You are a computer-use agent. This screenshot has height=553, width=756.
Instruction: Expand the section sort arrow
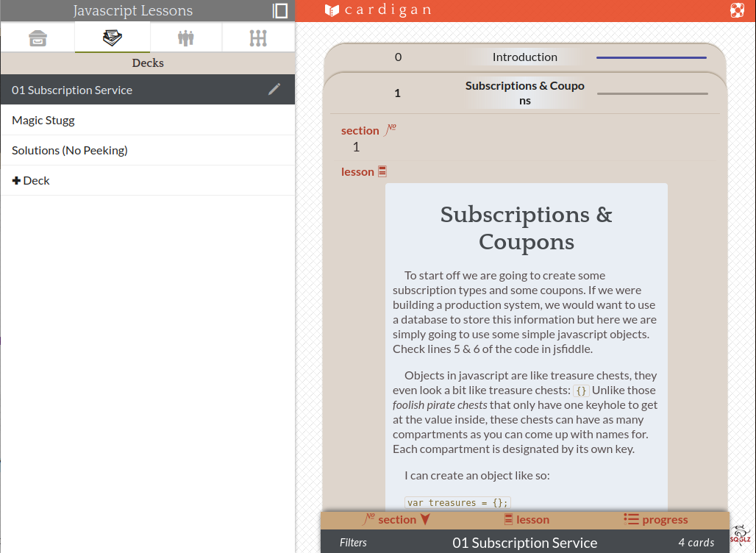coord(425,520)
